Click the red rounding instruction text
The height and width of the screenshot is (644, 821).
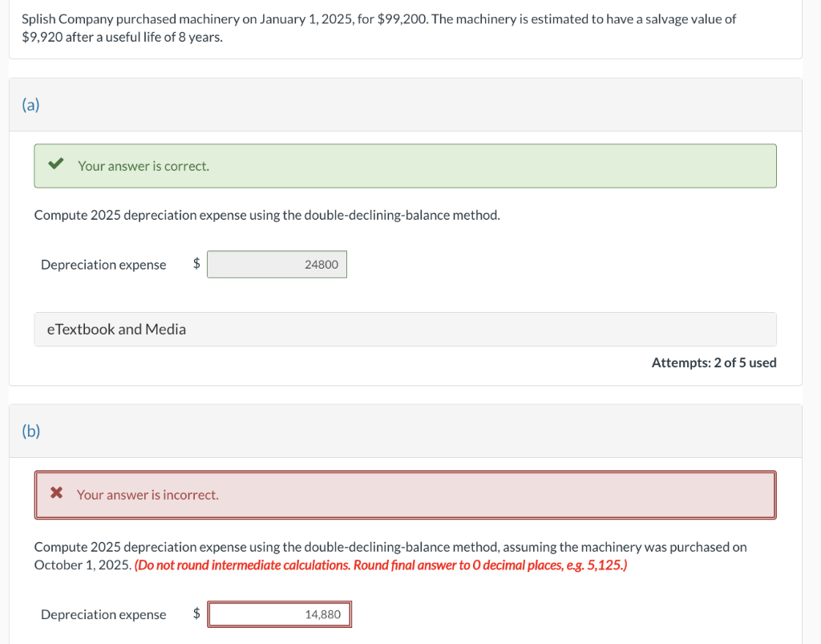tap(381, 565)
